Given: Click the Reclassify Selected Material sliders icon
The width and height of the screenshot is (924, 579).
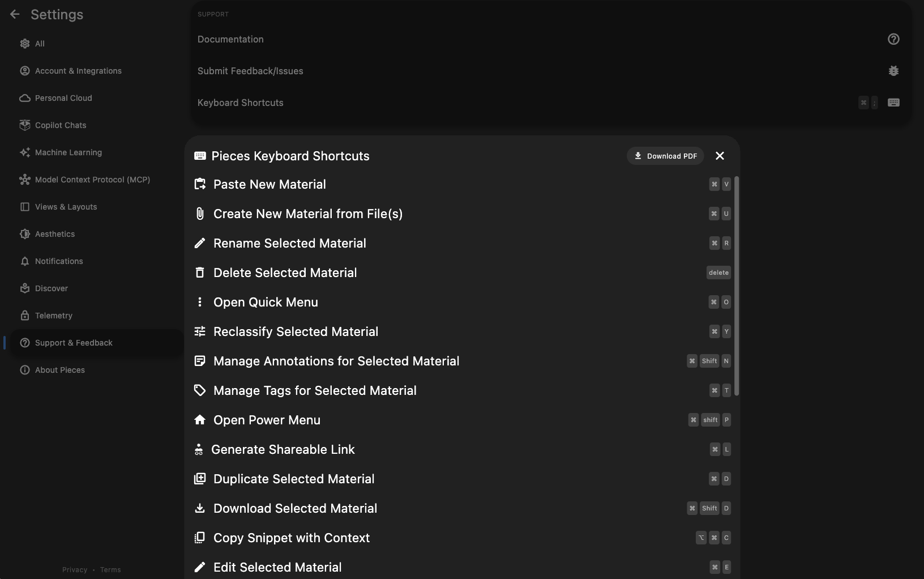Looking at the screenshot, I should click(x=200, y=331).
